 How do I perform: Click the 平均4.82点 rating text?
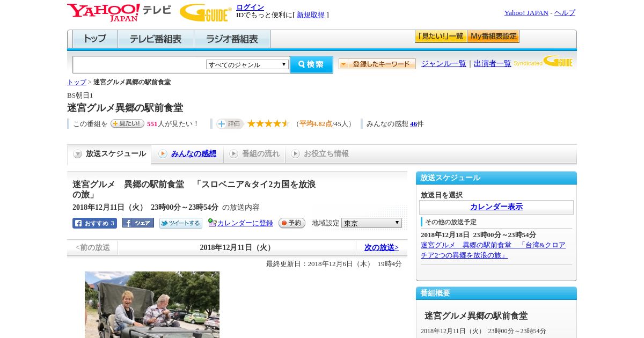pos(316,124)
